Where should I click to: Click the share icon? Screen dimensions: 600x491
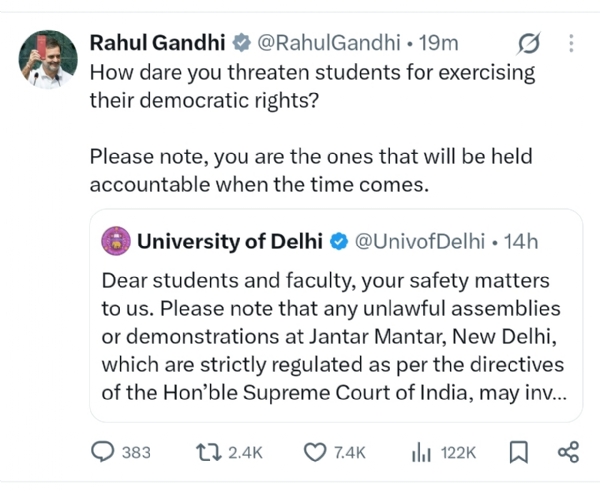[x=569, y=452]
